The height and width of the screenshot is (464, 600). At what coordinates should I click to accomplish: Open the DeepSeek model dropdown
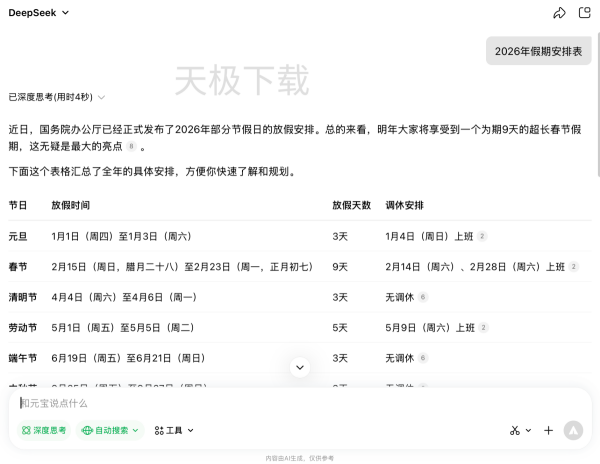click(40, 13)
